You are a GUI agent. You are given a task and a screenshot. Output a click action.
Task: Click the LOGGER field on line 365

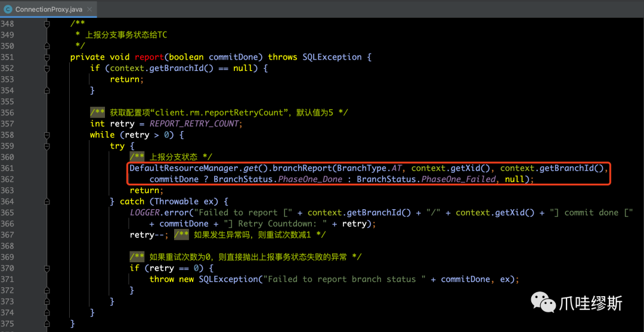(x=144, y=213)
